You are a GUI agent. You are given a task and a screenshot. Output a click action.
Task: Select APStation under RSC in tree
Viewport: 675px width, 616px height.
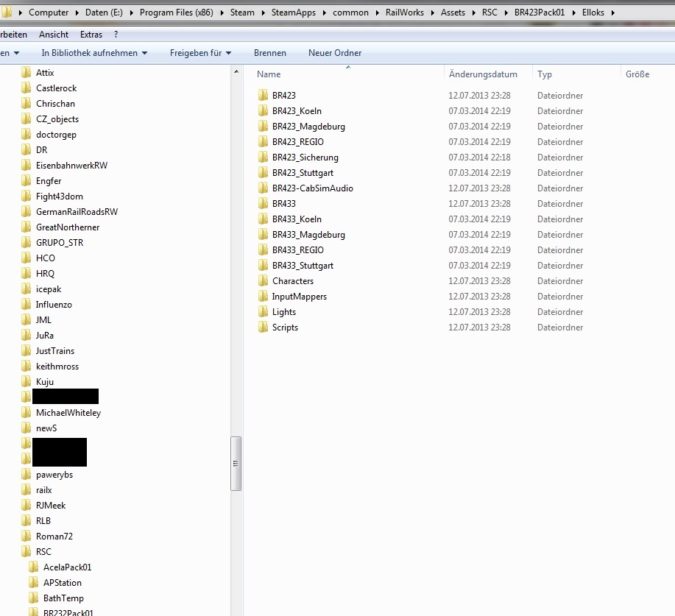[x=63, y=582]
